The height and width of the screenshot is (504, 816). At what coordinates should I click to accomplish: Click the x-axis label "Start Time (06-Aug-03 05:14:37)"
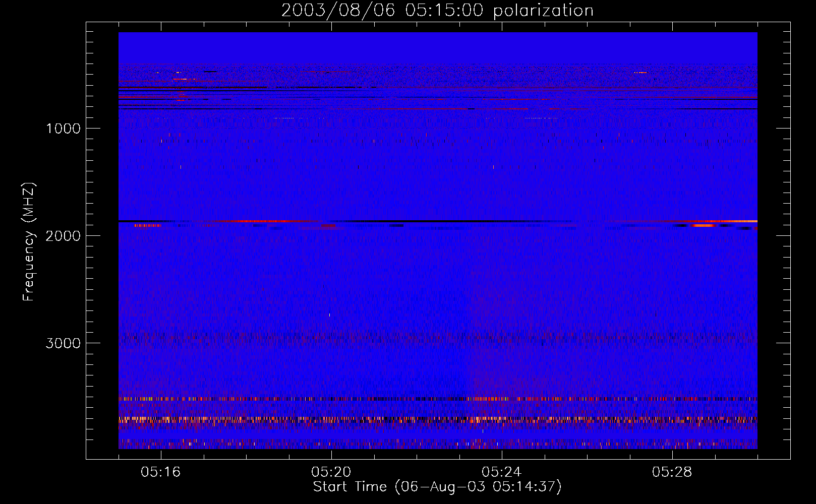tap(437, 487)
